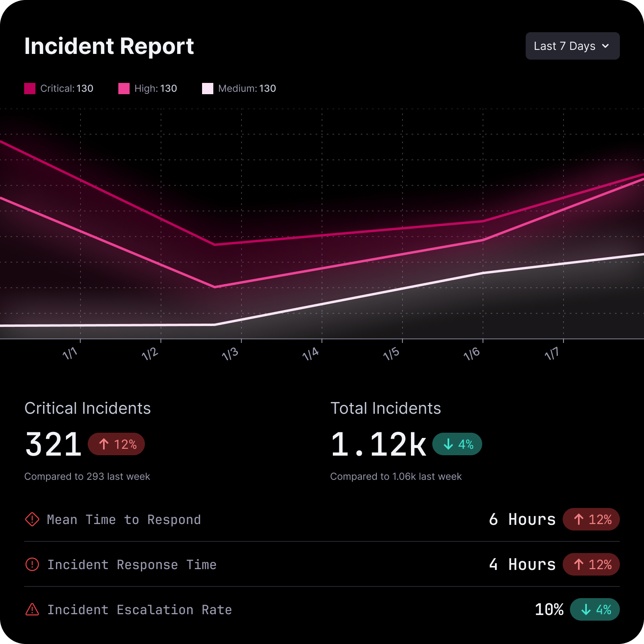Select the 1/3 date on chart axis
Screen dimensions: 644x644
tap(230, 354)
